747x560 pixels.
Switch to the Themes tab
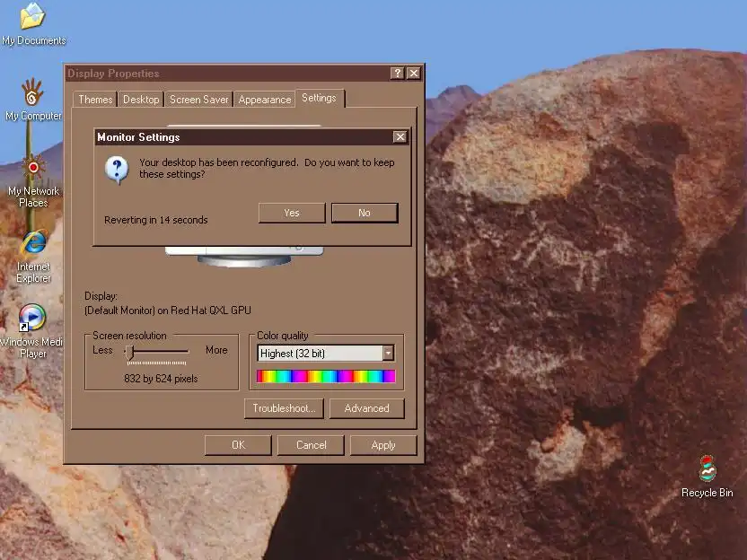coord(95,100)
